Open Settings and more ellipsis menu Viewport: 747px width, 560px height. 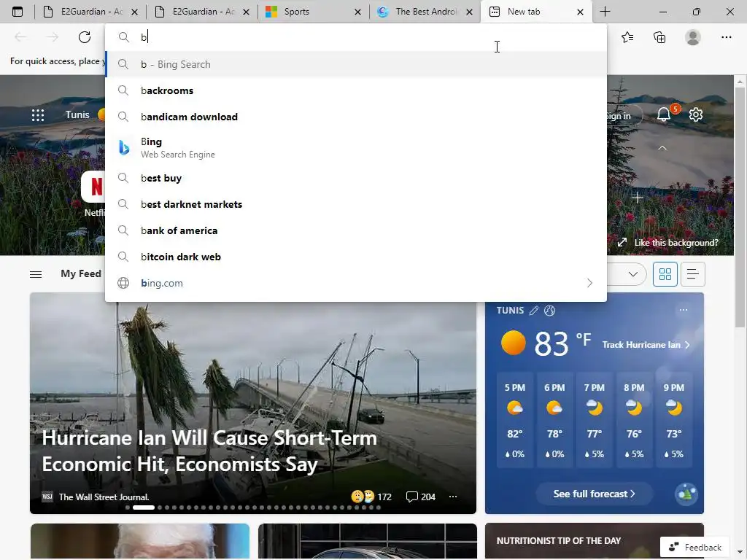[x=726, y=37]
